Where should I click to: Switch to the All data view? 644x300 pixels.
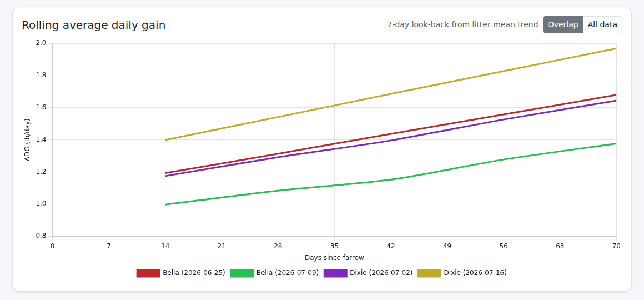tap(602, 24)
